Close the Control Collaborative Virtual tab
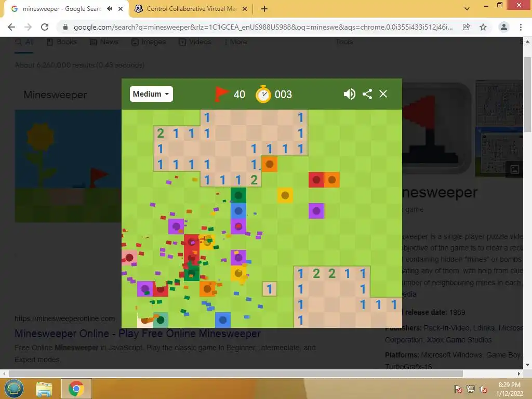 pyautogui.click(x=245, y=9)
